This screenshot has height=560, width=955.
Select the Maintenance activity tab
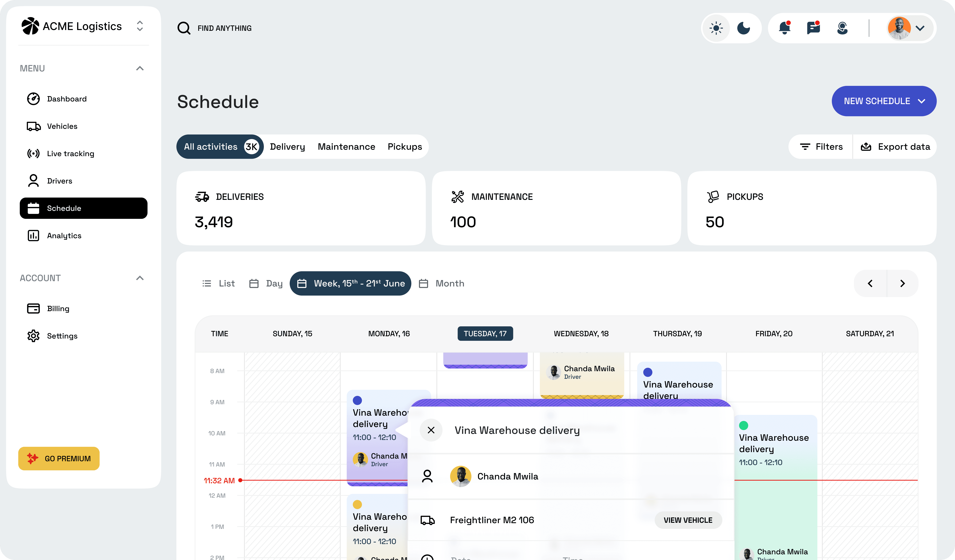(x=346, y=147)
